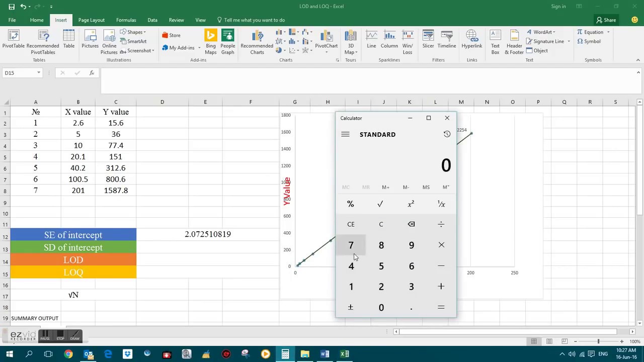Launch Bing Maps add-in
Viewport: 644px width, 362px height.
click(x=211, y=42)
